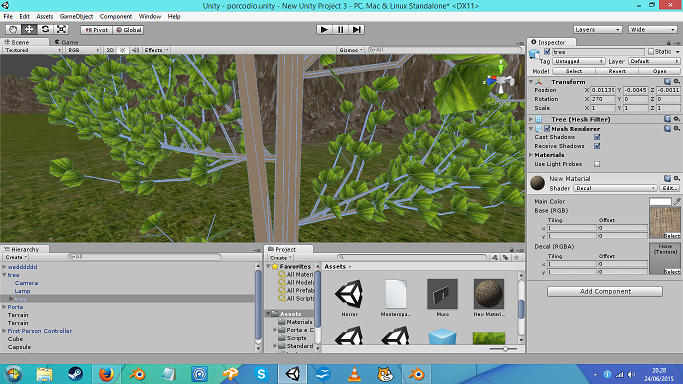The width and height of the screenshot is (683, 384).
Task: Click the Position X input field
Action: point(602,90)
